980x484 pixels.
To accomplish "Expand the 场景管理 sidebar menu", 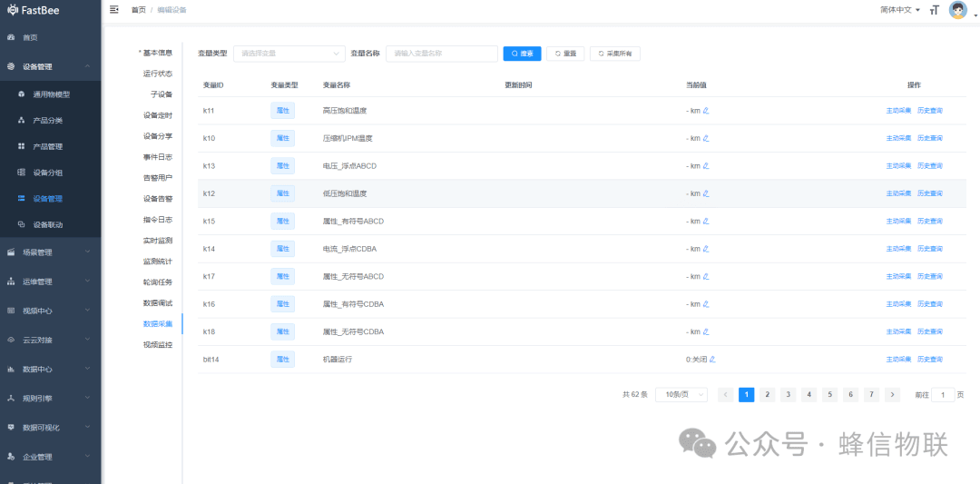I will [51, 252].
